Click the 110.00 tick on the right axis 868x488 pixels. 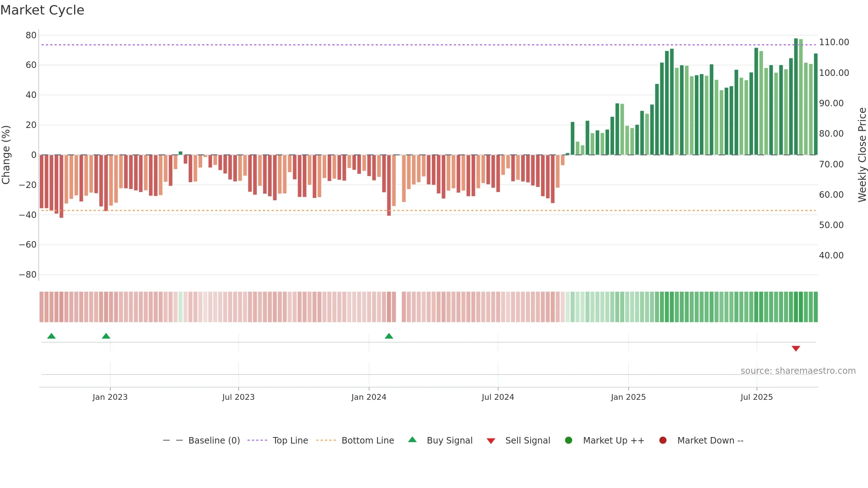tap(834, 42)
